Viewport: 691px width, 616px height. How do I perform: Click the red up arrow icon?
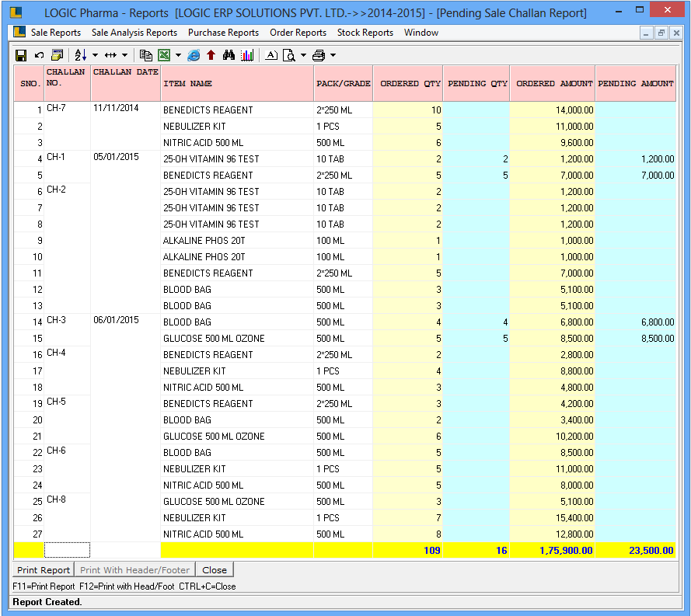point(211,55)
